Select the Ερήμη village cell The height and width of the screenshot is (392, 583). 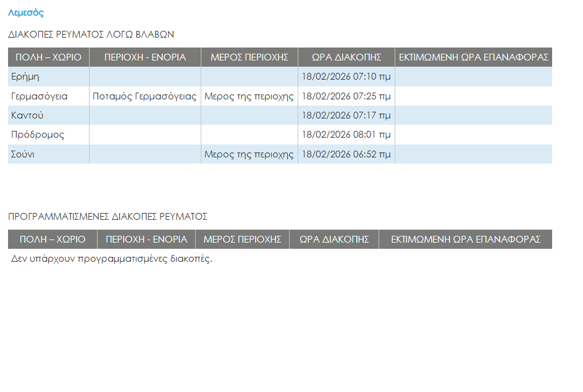tap(25, 77)
